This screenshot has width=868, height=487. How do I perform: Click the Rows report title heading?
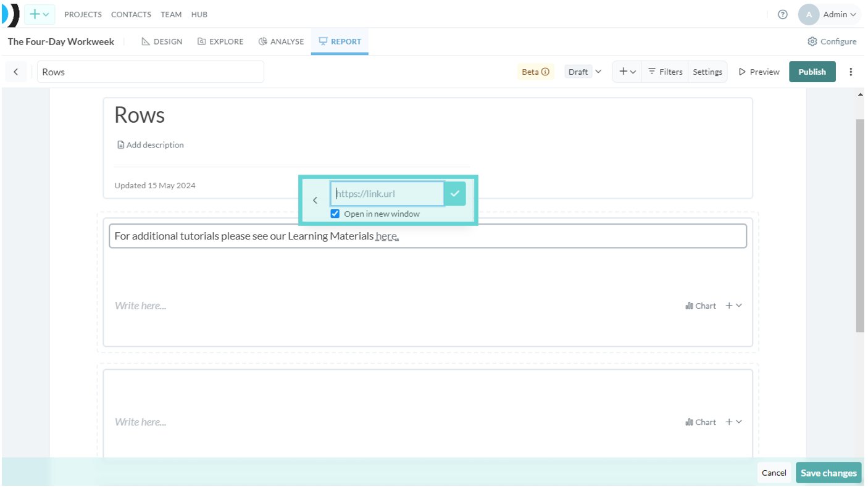pyautogui.click(x=140, y=115)
